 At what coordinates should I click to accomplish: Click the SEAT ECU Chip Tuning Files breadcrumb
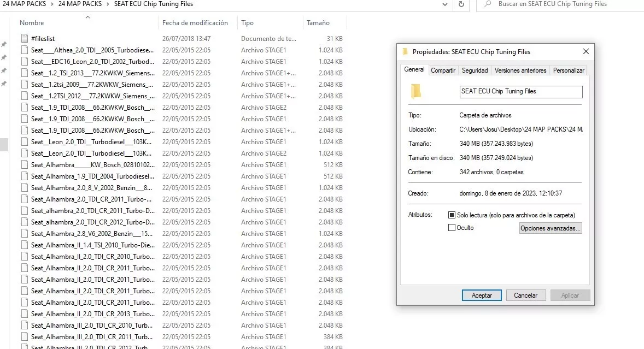pos(154,4)
